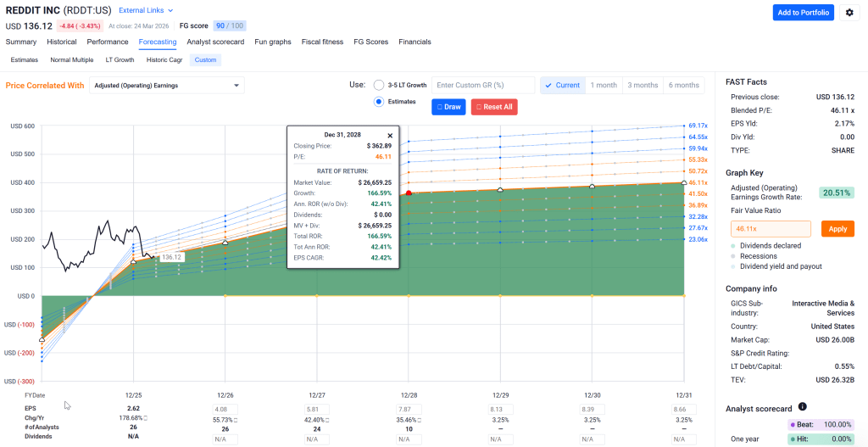Open the Adjusted (Operating) Earnings dropdown
Image resolution: width=868 pixels, height=447 pixels.
tap(166, 85)
